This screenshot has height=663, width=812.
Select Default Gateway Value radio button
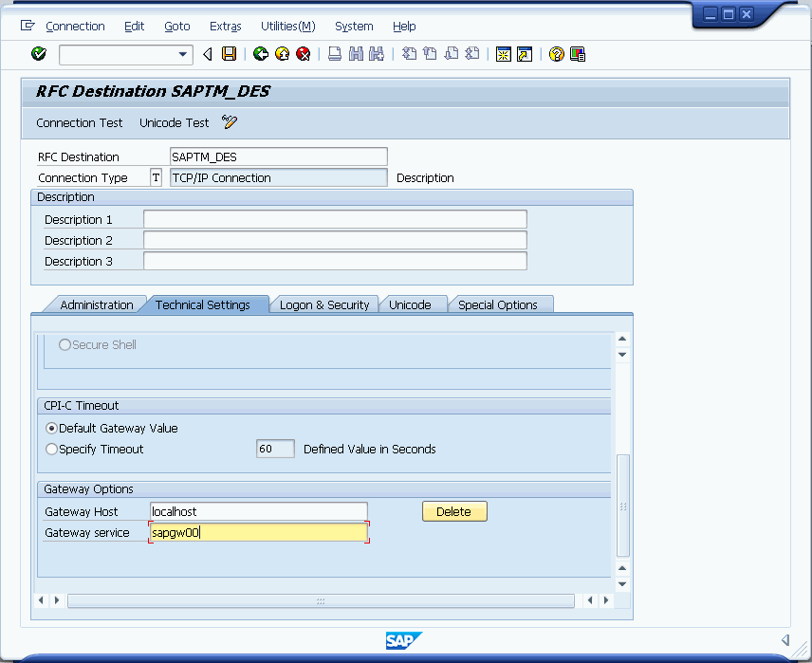(51, 429)
